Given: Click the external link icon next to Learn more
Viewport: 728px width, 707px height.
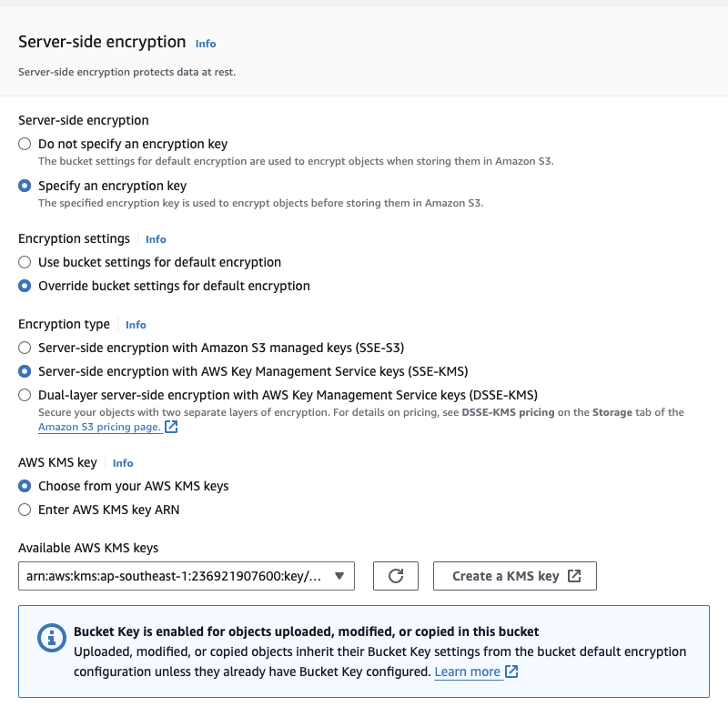Looking at the screenshot, I should [x=511, y=672].
